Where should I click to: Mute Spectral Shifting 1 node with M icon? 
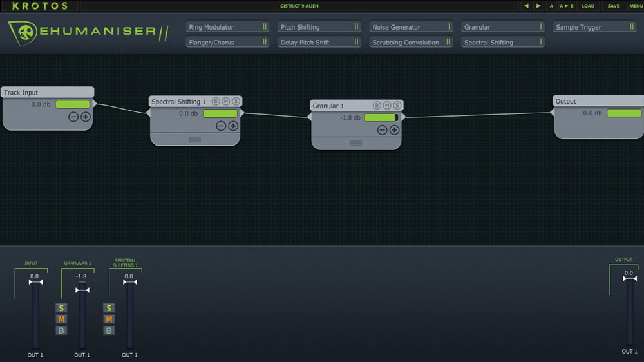226,101
